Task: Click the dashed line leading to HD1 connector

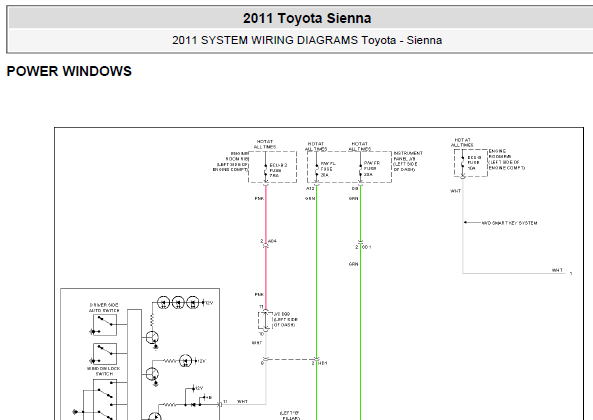Action: [x=291, y=359]
